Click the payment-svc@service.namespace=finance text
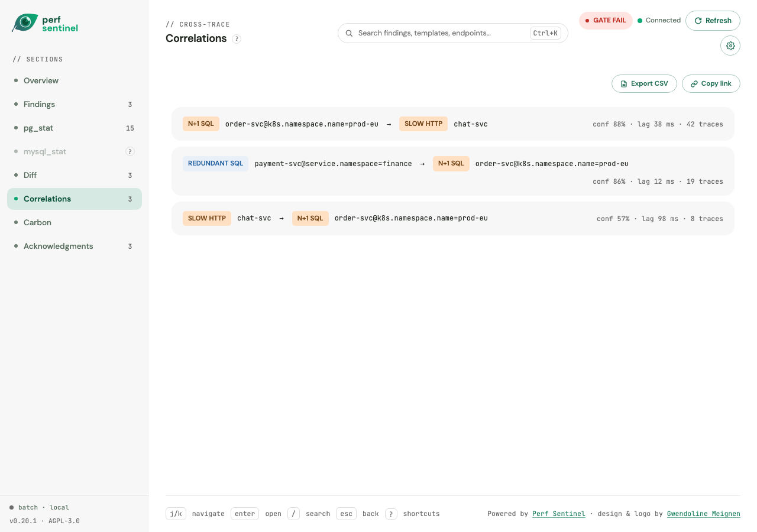Screen dimensions: 757x532 [333, 164]
